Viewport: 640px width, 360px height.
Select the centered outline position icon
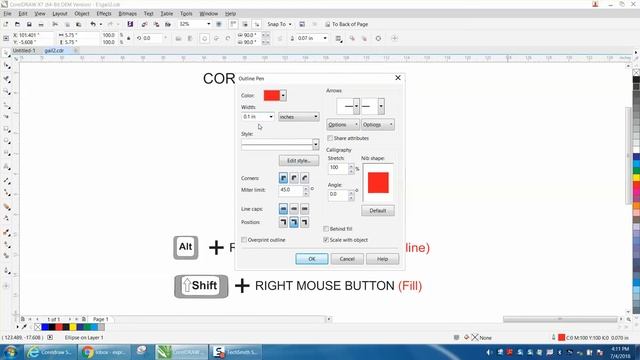[x=294, y=222]
